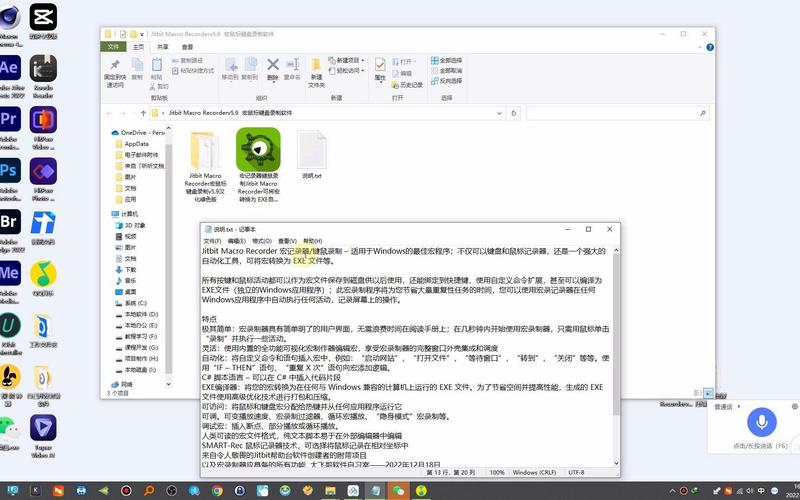Click the navigation pane scroll down arrow
Screen dimensions: 800x500
pos(169,384)
